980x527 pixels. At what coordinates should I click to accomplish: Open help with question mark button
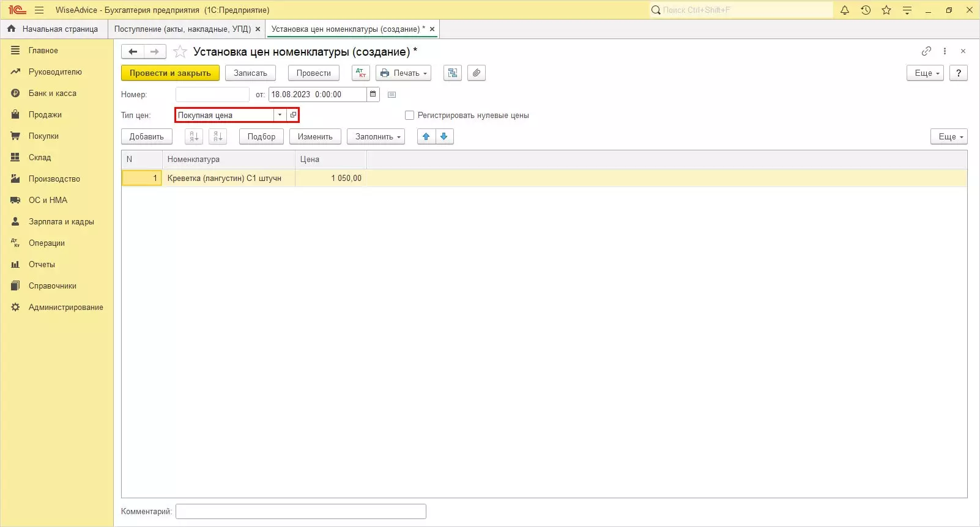(959, 73)
